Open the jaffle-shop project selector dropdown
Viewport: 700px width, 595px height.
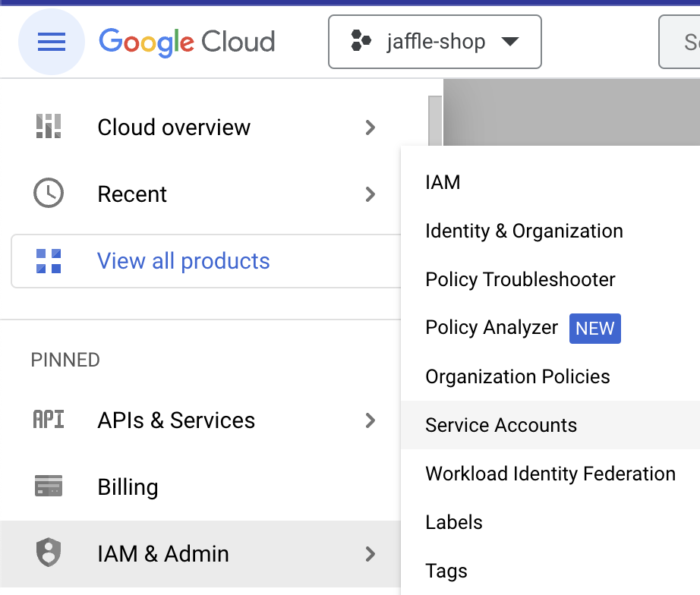tap(434, 42)
